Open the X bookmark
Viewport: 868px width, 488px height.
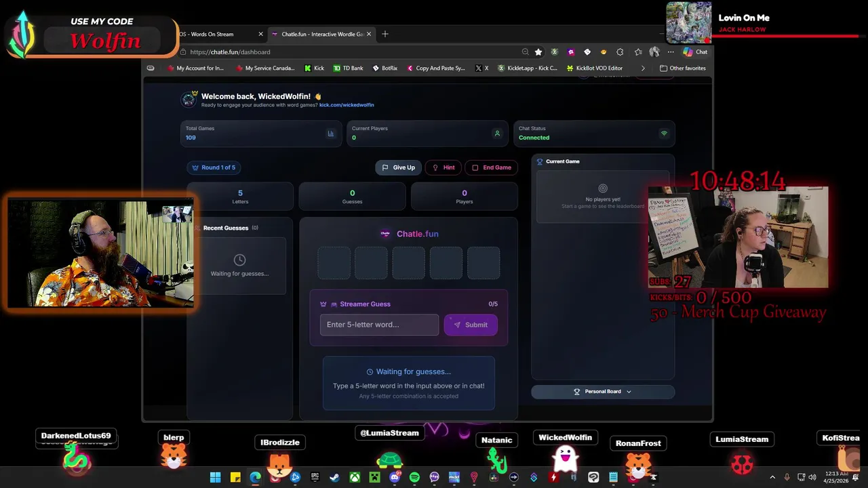(482, 68)
